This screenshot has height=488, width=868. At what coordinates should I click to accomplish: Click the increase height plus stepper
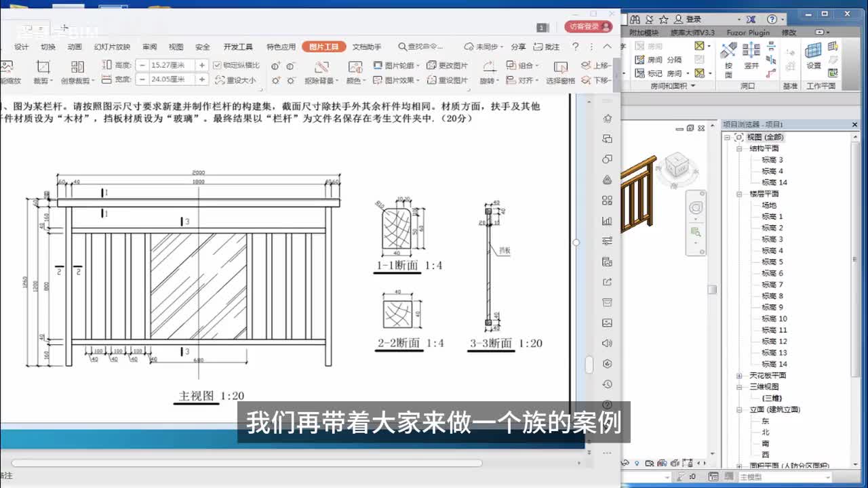pos(201,65)
